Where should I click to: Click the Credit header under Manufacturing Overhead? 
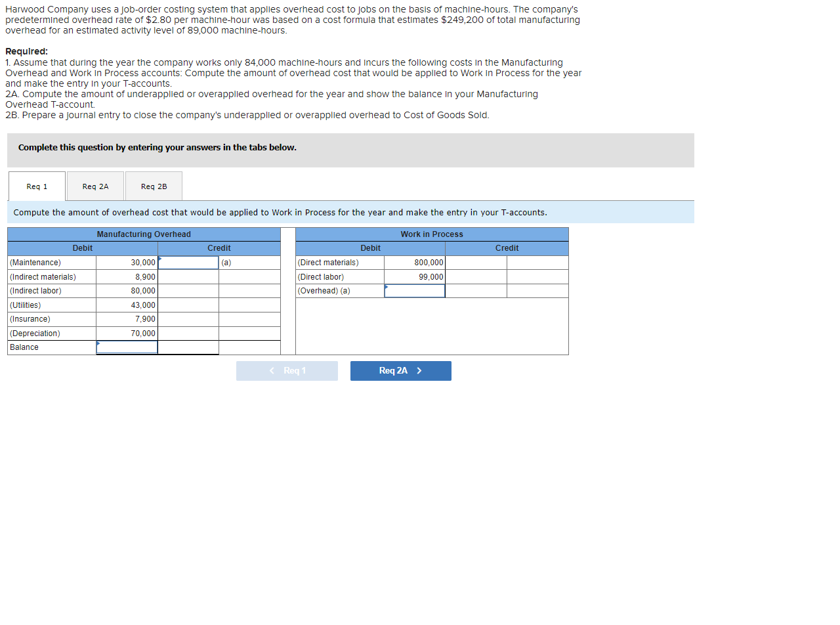219,248
